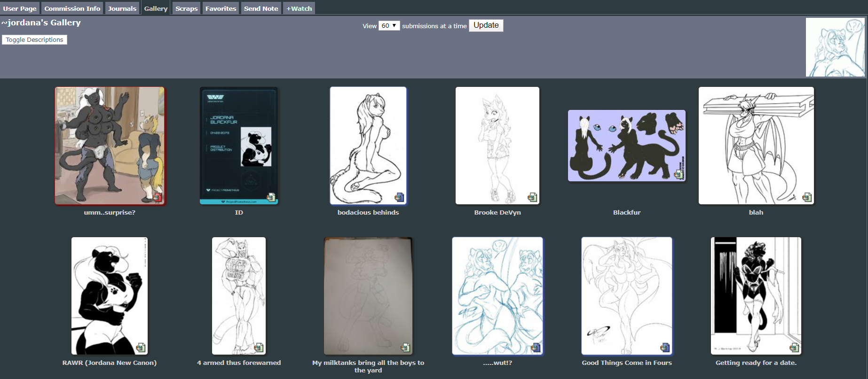Open the 'Getting ready for a date.' thumbnail
868x379 pixels.
pos(756,296)
